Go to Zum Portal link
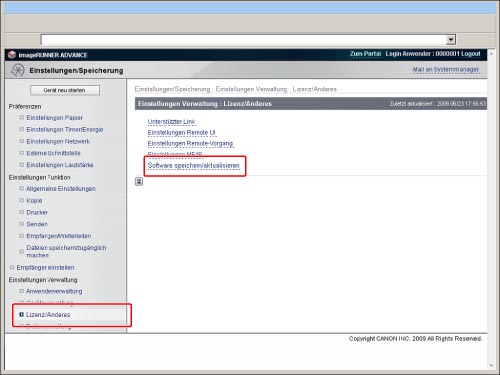 tap(365, 54)
